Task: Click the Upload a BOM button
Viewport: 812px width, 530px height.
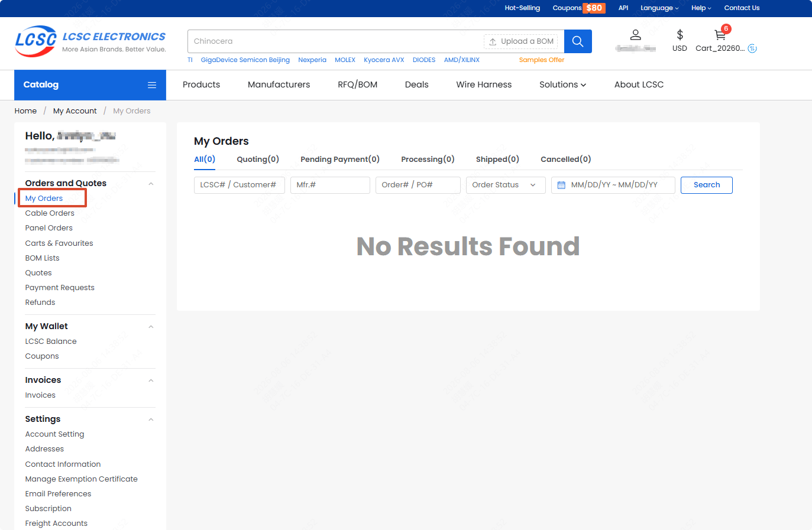Action: [x=521, y=41]
